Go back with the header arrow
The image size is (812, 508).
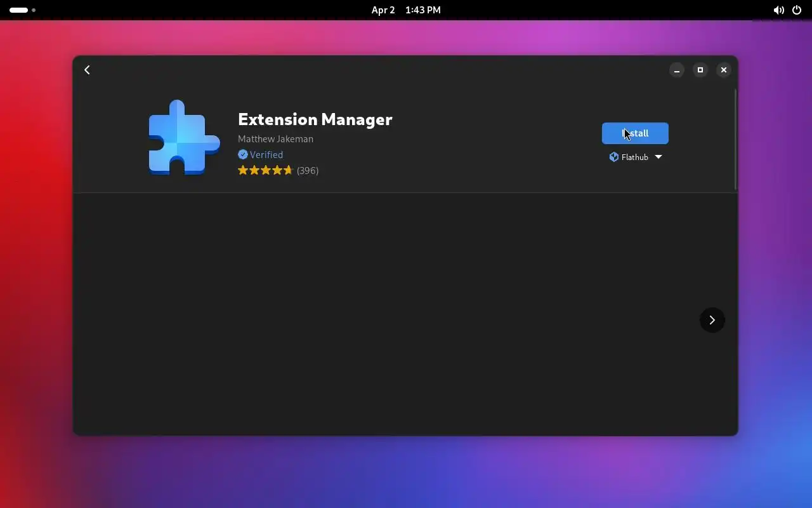(x=88, y=70)
